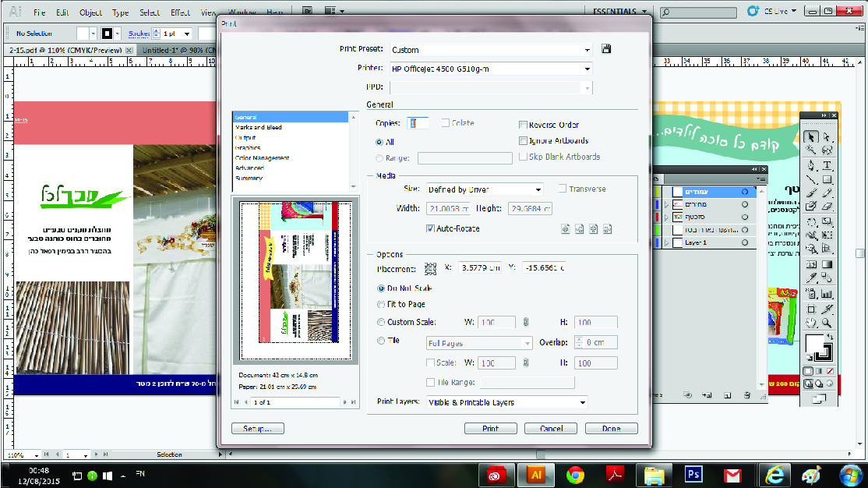The image size is (868, 488).
Task: Click the first portrait orientation icon
Action: 565,228
